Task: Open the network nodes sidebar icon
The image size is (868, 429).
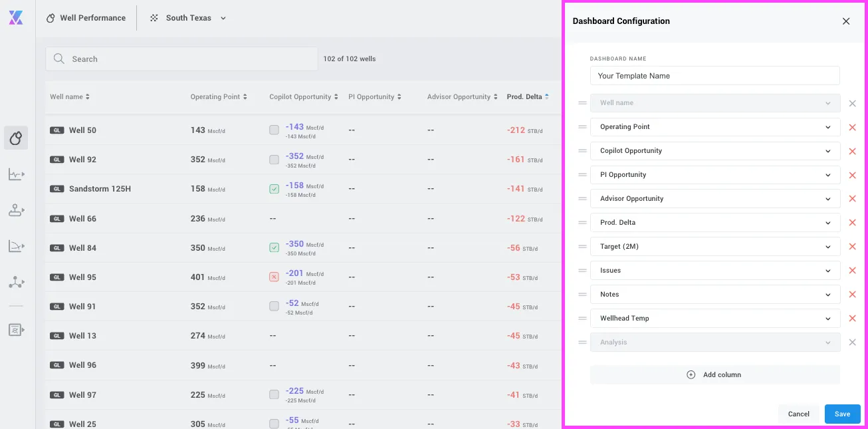Action: tap(16, 282)
